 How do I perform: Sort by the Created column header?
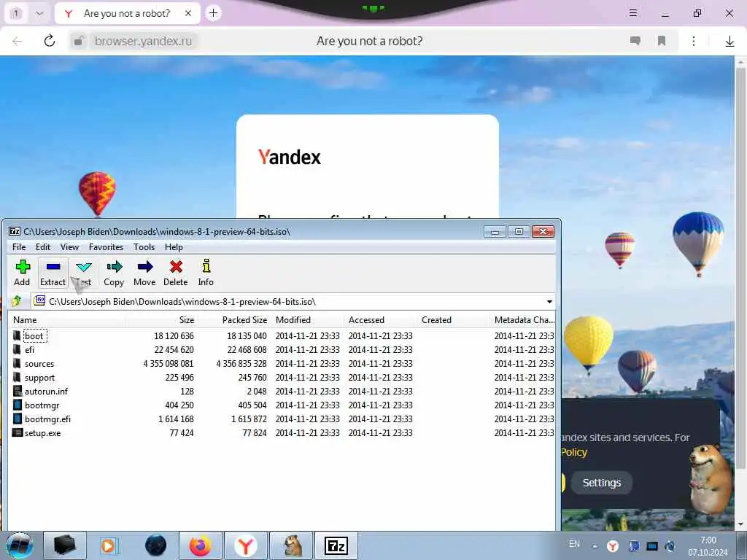pyautogui.click(x=453, y=320)
